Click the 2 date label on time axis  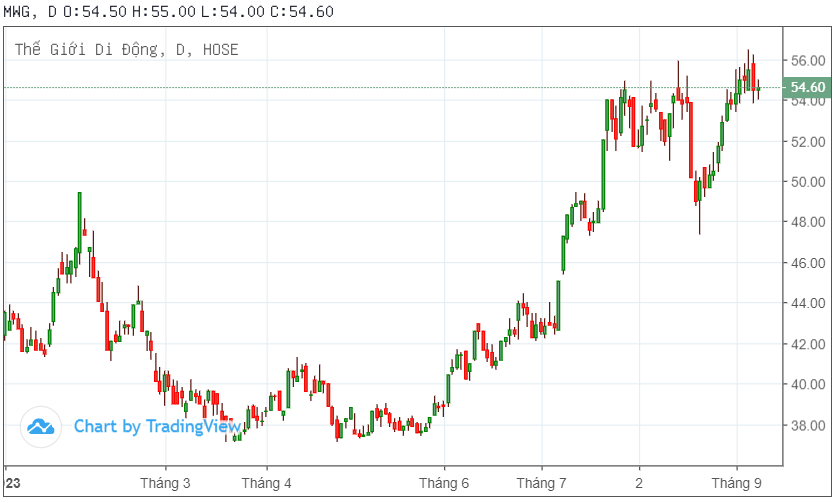(639, 483)
